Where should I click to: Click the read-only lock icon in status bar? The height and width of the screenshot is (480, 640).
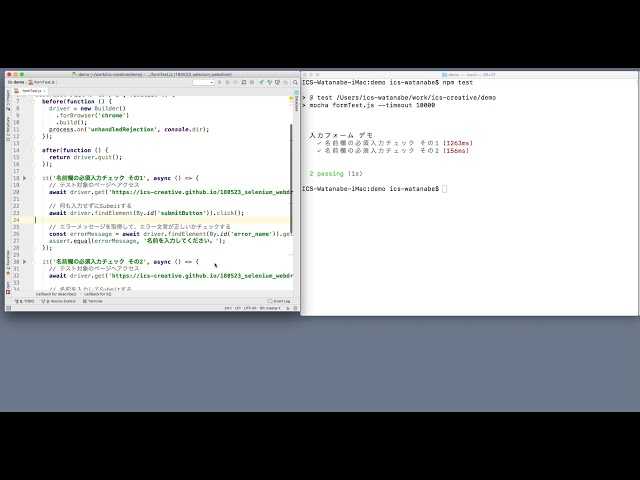pos(288,308)
